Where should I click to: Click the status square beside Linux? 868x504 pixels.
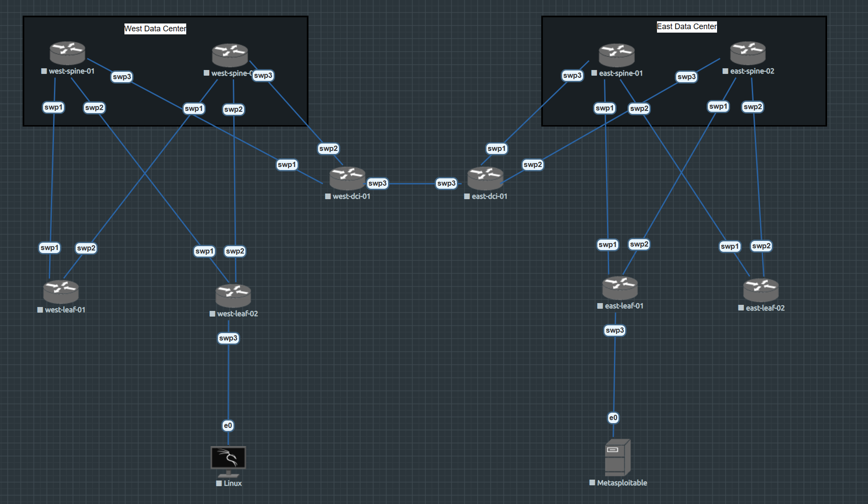point(219,483)
